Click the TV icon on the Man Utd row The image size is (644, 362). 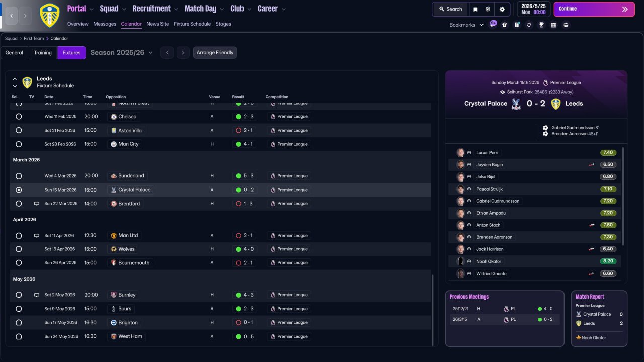point(37,235)
